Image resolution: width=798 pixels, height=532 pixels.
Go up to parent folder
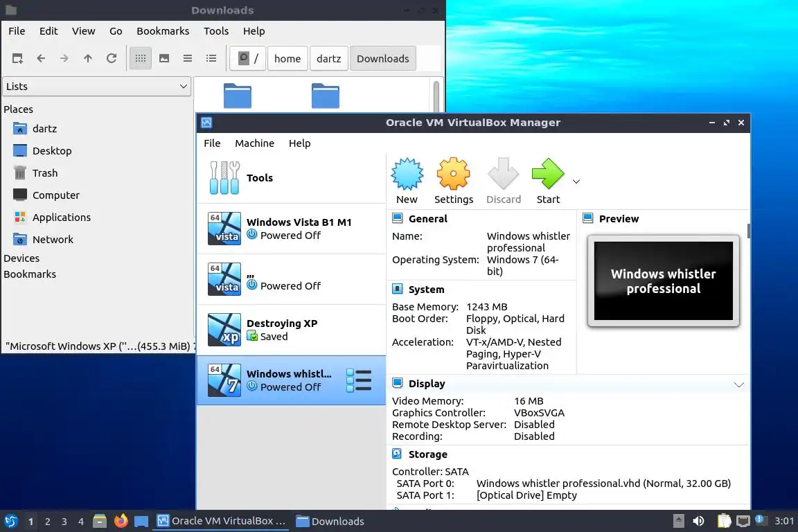[x=87, y=58]
